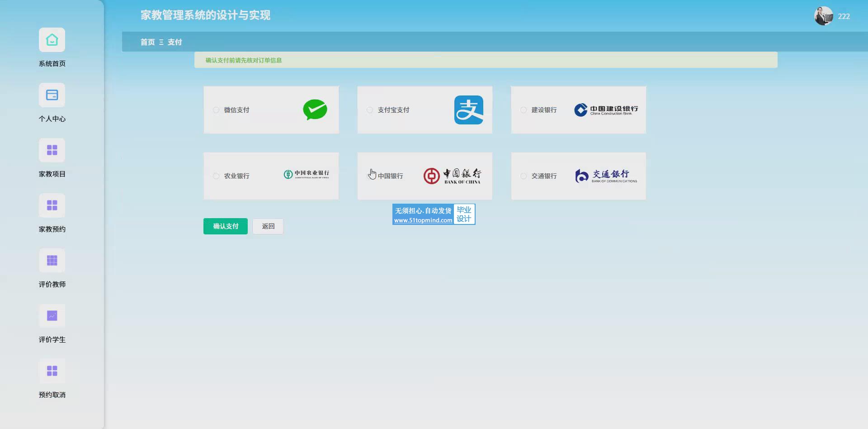The width and height of the screenshot is (868, 429).
Task: Click the 交通银行 label text
Action: (544, 176)
